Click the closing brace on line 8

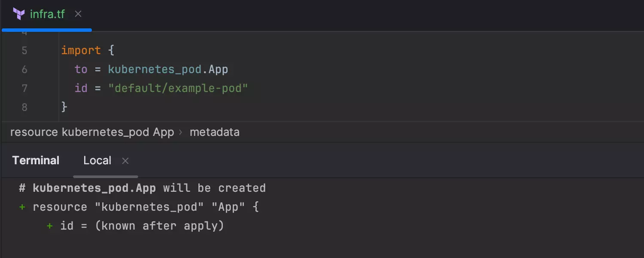(64, 107)
